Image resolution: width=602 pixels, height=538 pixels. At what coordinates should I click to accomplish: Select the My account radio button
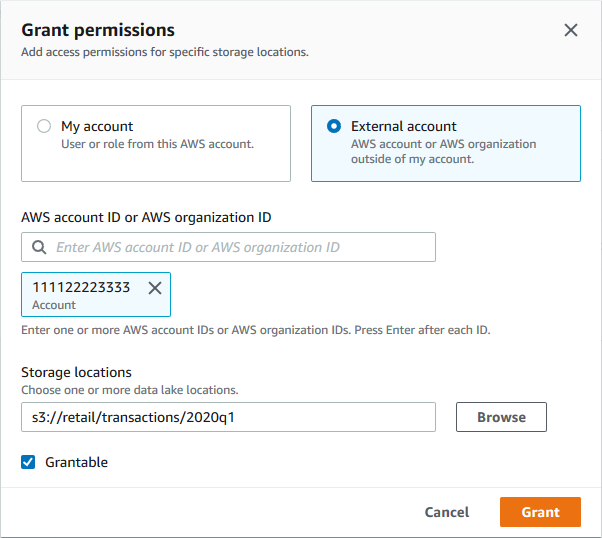click(x=43, y=127)
